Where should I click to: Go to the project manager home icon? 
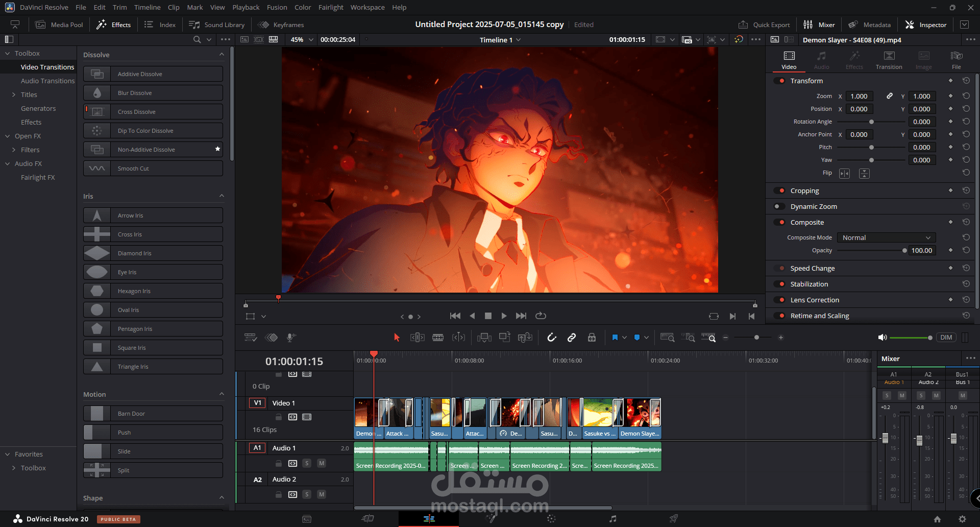(x=937, y=519)
